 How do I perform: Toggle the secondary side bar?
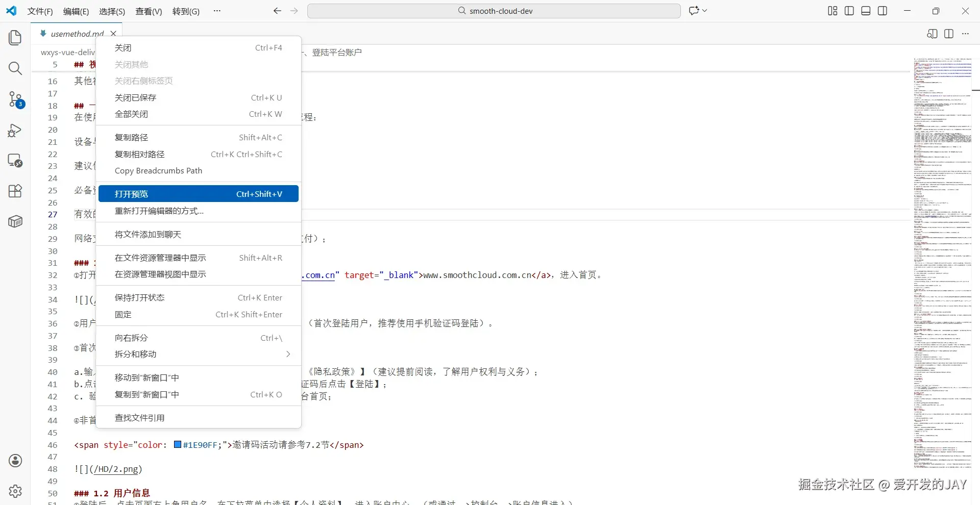point(883,11)
